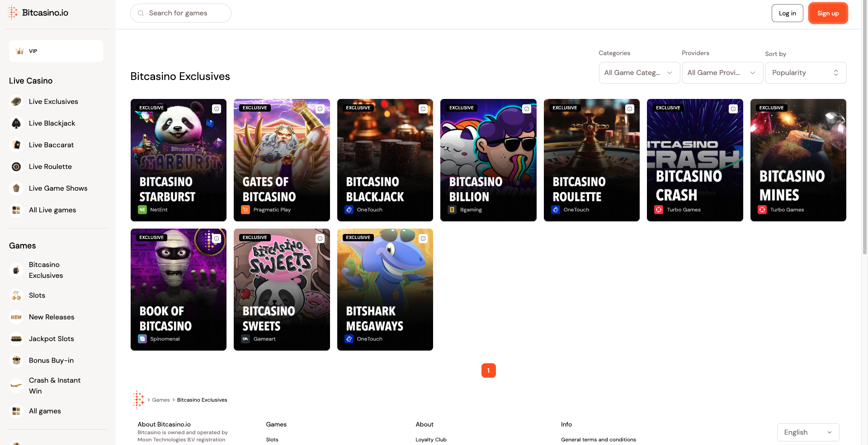The image size is (868, 445).
Task: Click the Live Game Shows icon
Action: [x=16, y=188]
